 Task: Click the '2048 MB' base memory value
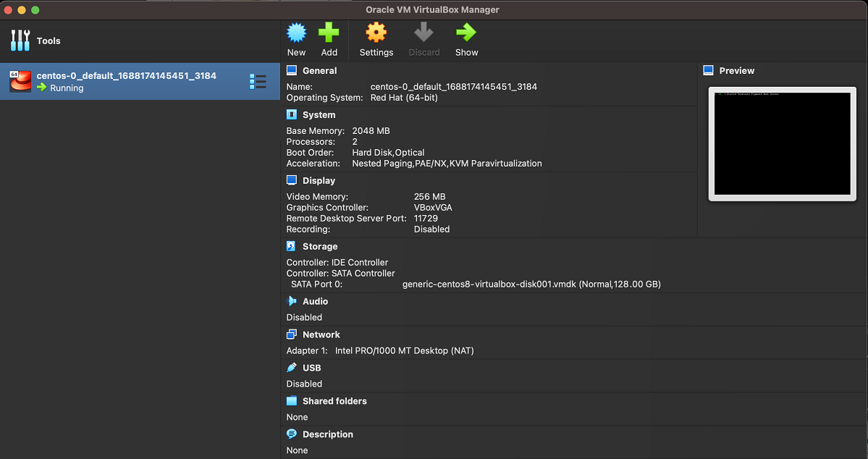coord(371,131)
